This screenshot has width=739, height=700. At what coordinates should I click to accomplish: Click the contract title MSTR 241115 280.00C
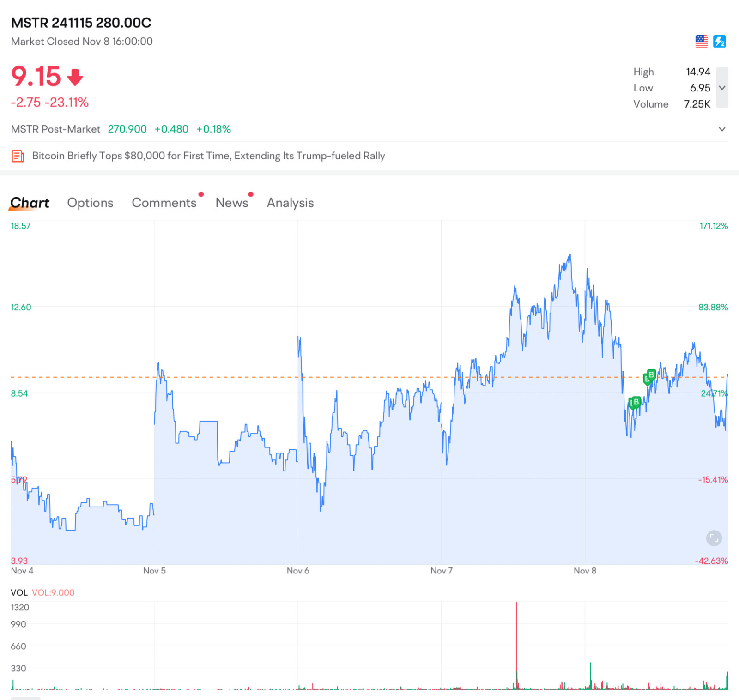[x=81, y=23]
